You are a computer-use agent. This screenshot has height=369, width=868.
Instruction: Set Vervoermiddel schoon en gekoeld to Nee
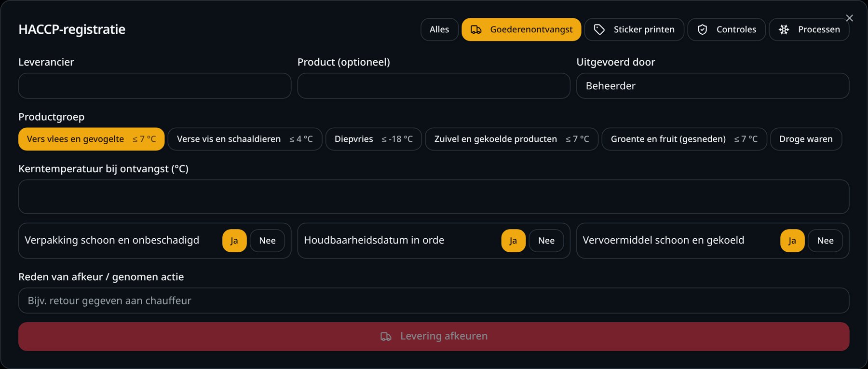point(825,241)
